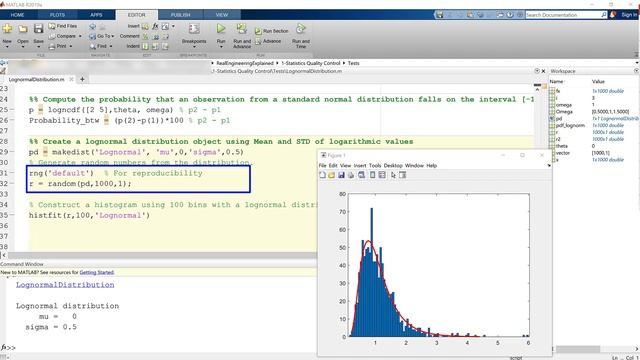This screenshot has height=360, width=640.
Task: Click Print Figure icon in Figure 1 toolbar
Action: click(351, 175)
